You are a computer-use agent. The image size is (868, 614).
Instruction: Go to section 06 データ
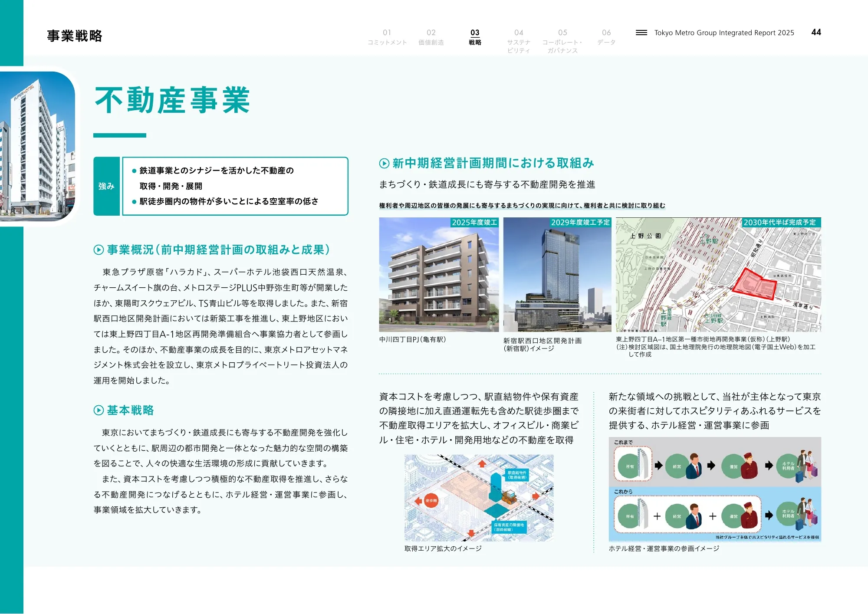[606, 37]
